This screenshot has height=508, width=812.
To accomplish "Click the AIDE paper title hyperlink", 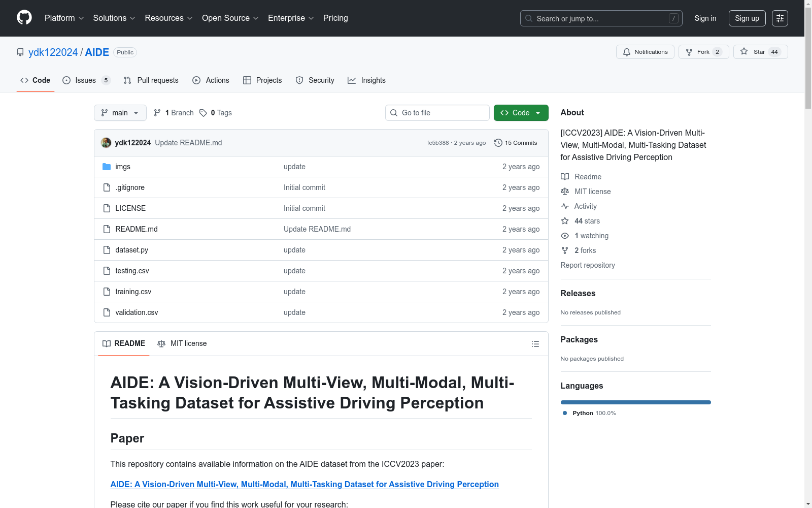I will (x=304, y=484).
